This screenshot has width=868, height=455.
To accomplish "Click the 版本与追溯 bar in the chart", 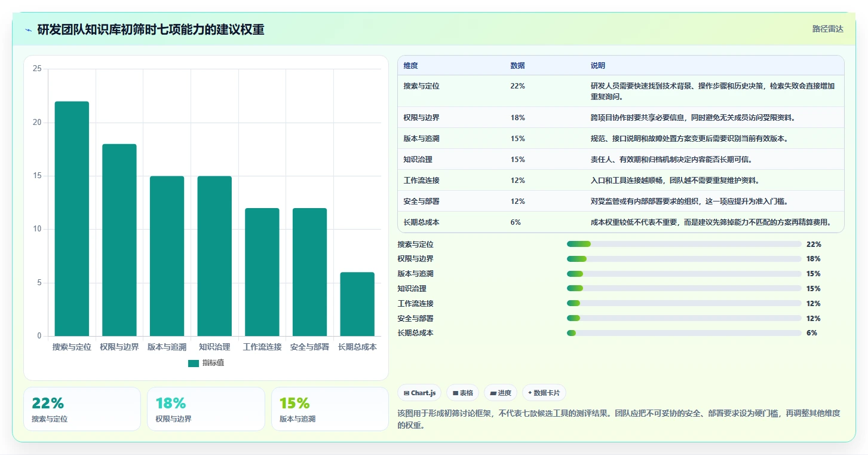I will 167,256.
